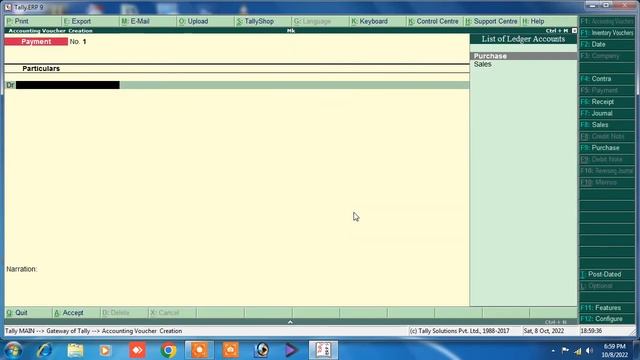The image size is (640, 360).
Task: Click the Tally ERP 9 taskbar icon
Action: click(x=323, y=350)
